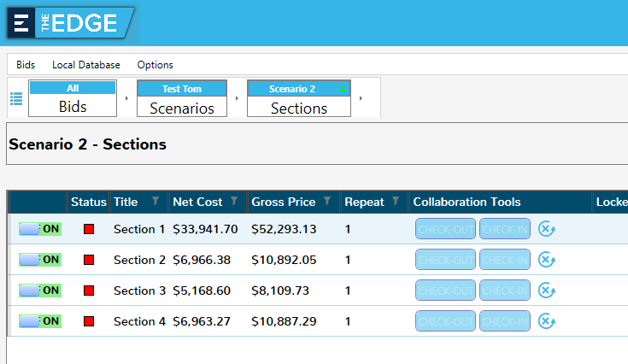
Task: Click the circular X icon for Section 2
Action: [x=547, y=260]
